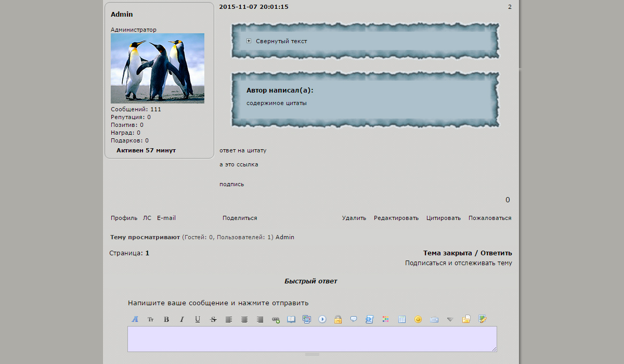Toggle bold formatting in editor toolbar

(166, 319)
